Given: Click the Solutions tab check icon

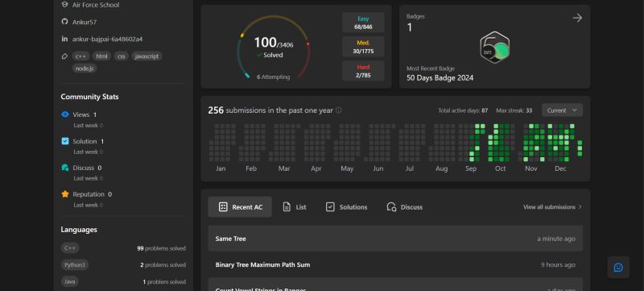Looking at the screenshot, I should point(330,206).
